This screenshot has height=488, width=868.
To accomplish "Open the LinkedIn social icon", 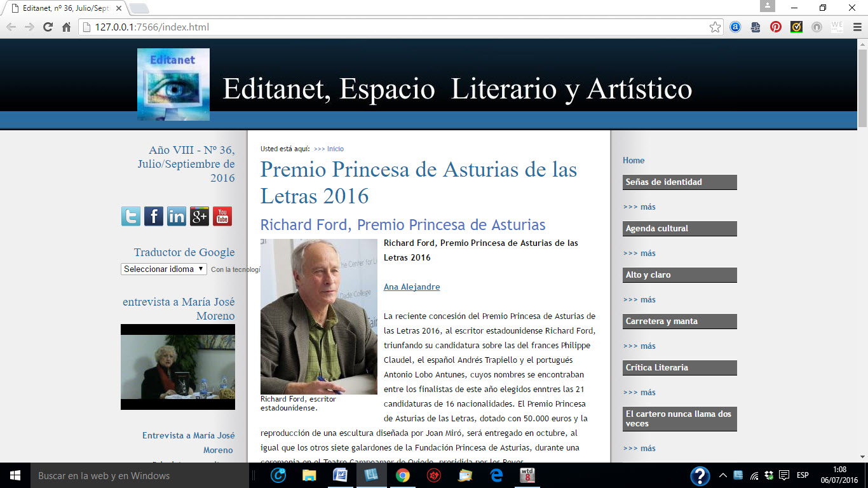I will [x=177, y=216].
